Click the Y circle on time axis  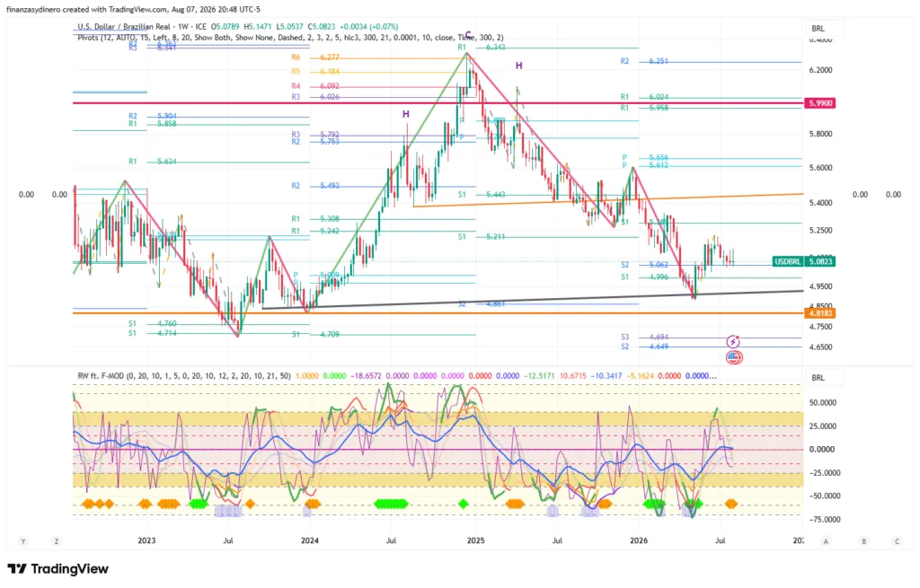point(23,541)
